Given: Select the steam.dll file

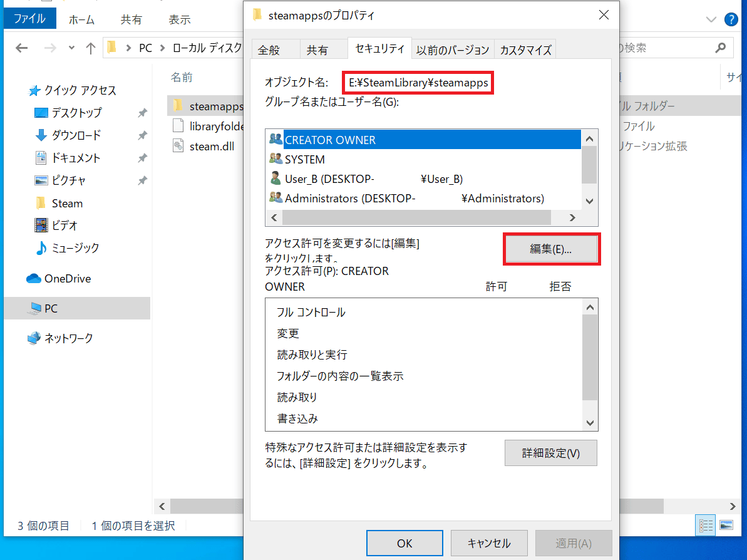Looking at the screenshot, I should pos(203,147).
